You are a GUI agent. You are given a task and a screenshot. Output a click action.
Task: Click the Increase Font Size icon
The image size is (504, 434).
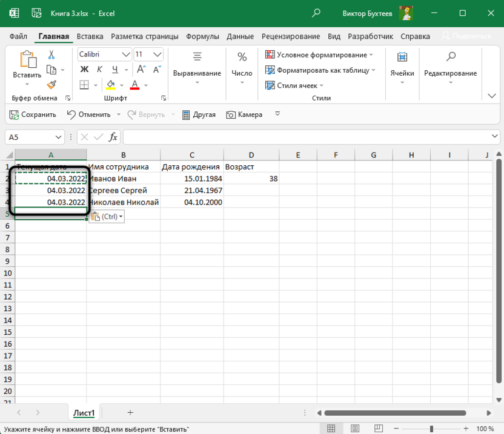pos(141,70)
